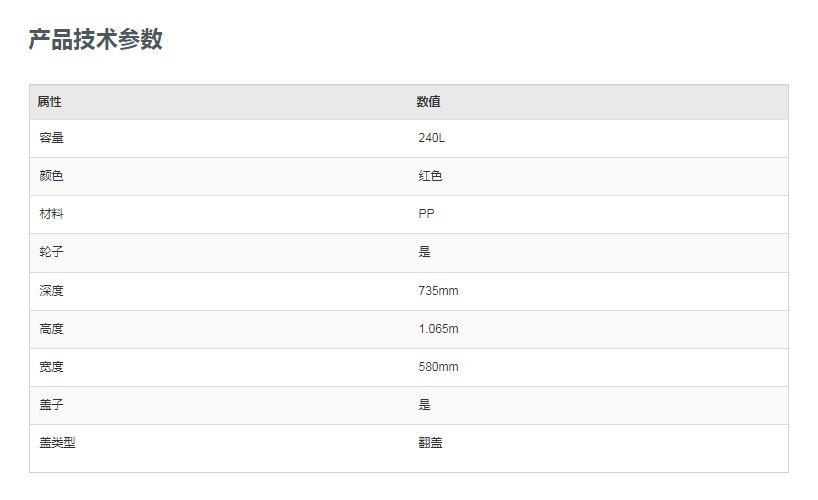Image resolution: width=818 pixels, height=500 pixels.
Task: Select the 属性 column header
Action: click(50, 102)
